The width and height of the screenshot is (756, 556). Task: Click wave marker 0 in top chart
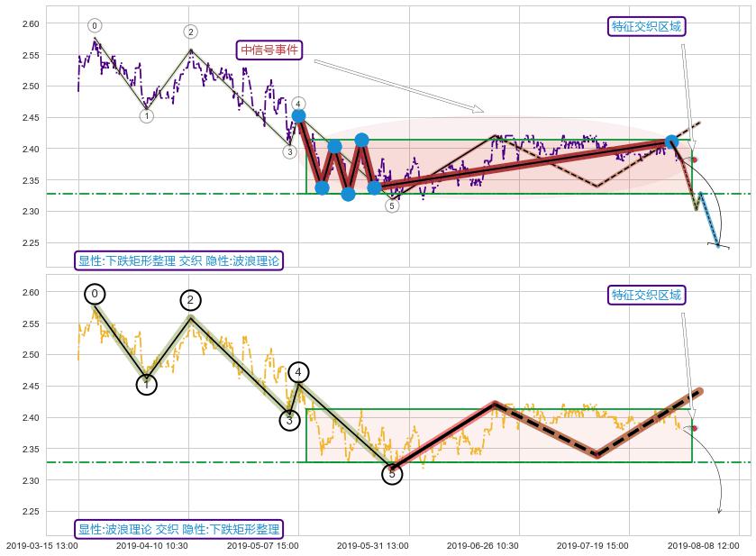pyautogui.click(x=95, y=25)
